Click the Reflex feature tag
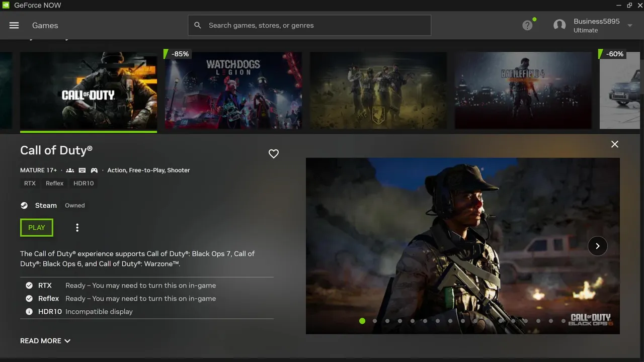 click(x=54, y=184)
